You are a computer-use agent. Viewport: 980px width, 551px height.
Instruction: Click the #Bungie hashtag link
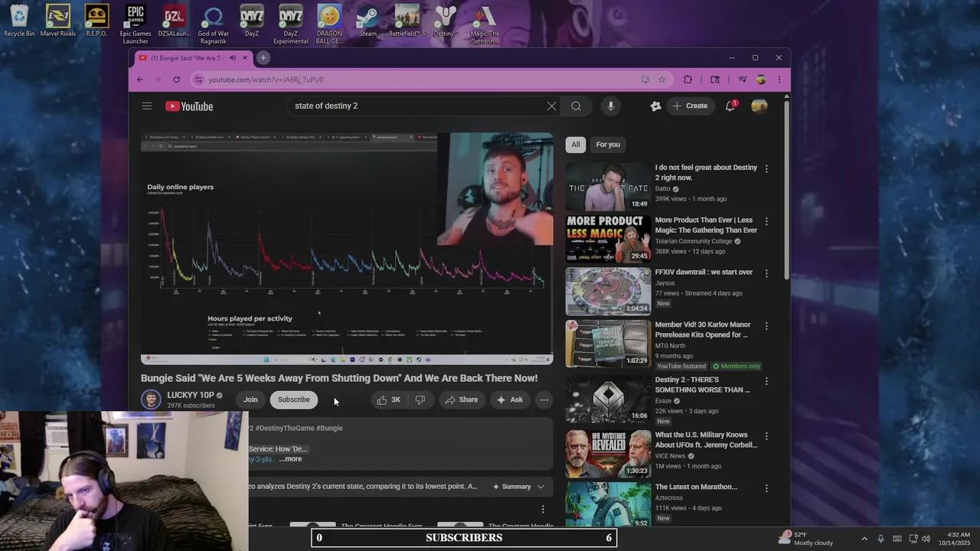point(329,429)
